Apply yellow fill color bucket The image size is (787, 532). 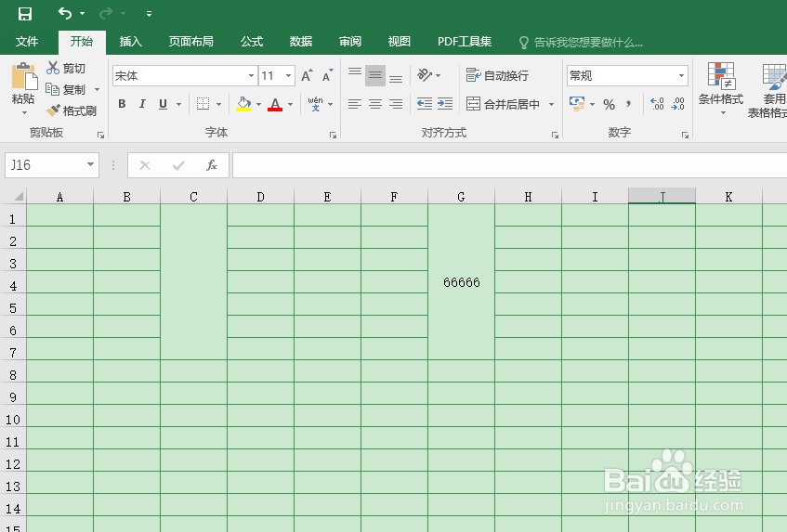click(x=243, y=104)
